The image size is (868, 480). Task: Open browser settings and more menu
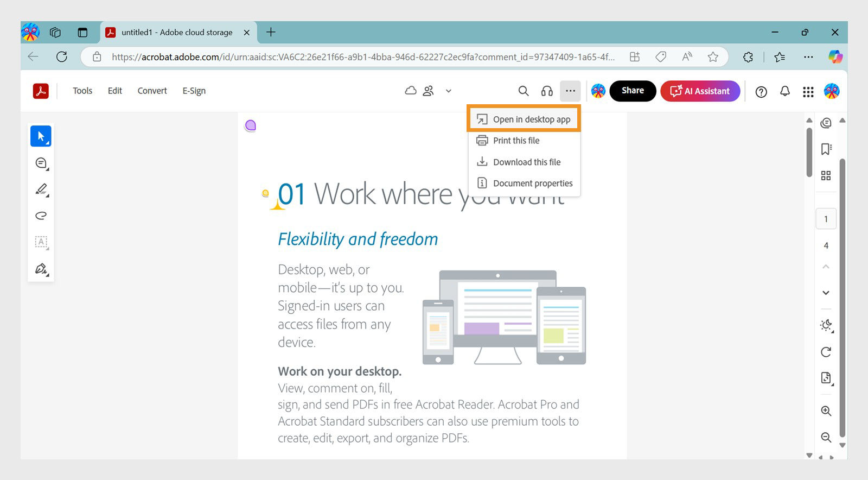pos(808,56)
